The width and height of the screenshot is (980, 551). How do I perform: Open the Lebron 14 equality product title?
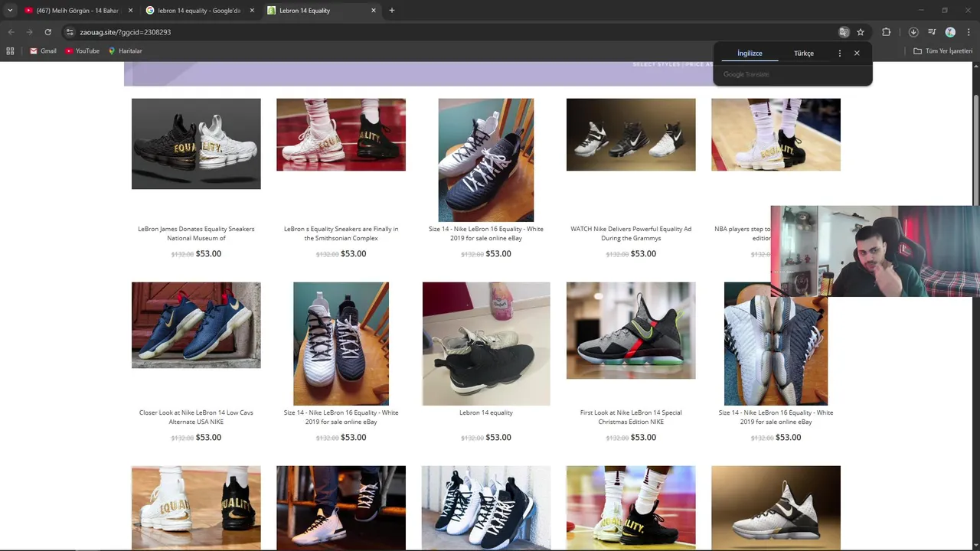(485, 412)
